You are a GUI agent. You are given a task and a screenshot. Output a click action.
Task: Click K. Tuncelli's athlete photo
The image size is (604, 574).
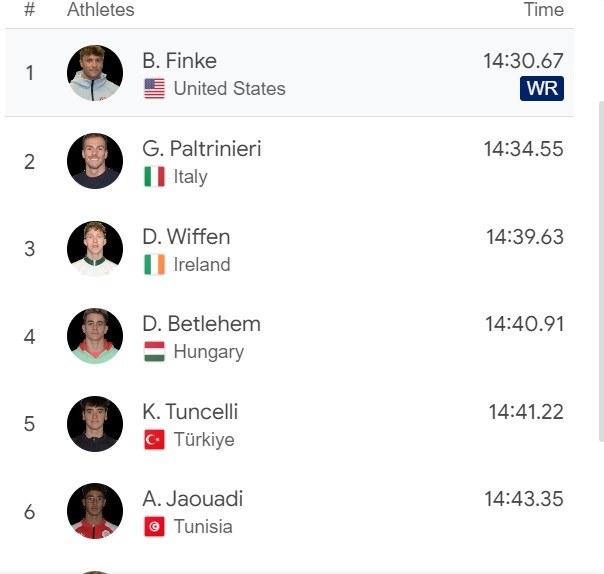pyautogui.click(x=95, y=424)
